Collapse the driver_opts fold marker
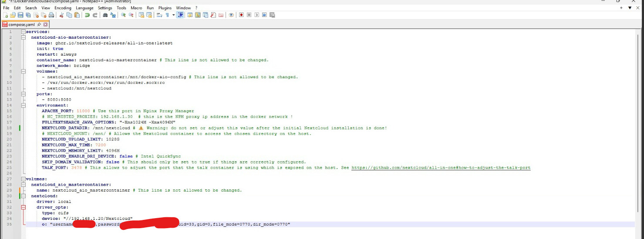The height and width of the screenshot is (239, 644). click(23, 207)
